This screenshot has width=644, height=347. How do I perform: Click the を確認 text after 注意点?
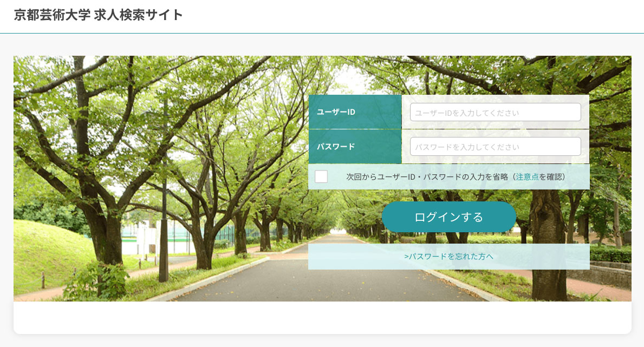(x=551, y=177)
